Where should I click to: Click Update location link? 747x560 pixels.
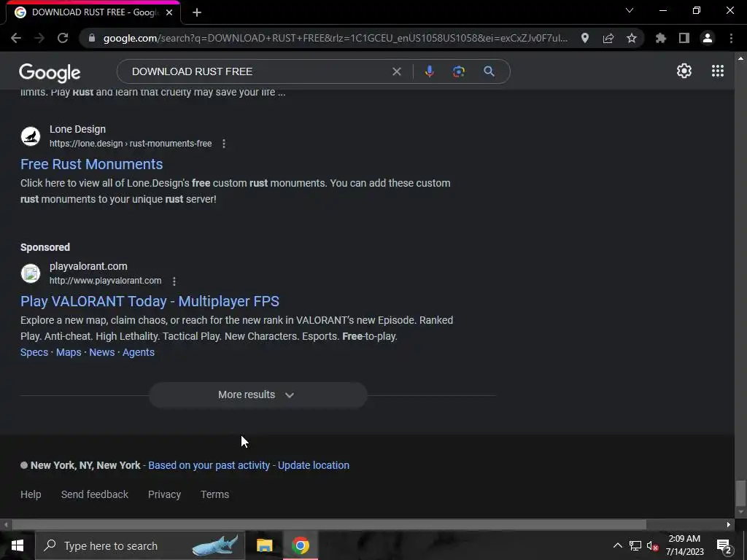point(314,465)
